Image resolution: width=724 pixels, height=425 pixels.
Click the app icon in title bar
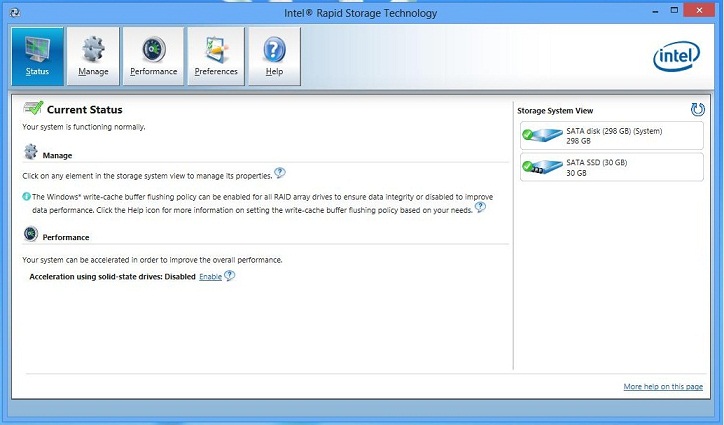15,13
